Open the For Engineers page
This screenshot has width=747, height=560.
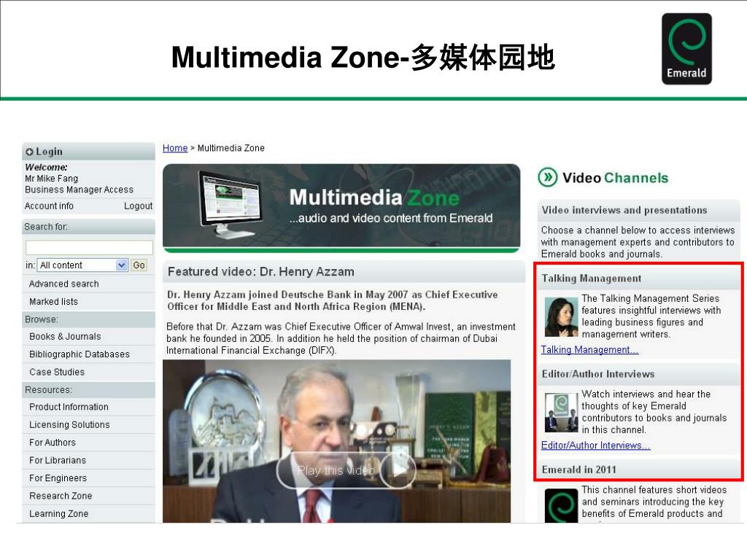(x=58, y=478)
